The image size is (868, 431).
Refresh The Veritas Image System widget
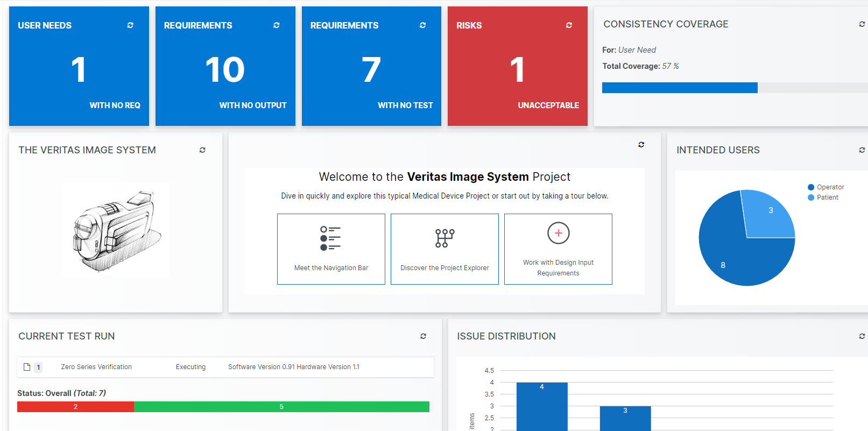pos(202,150)
